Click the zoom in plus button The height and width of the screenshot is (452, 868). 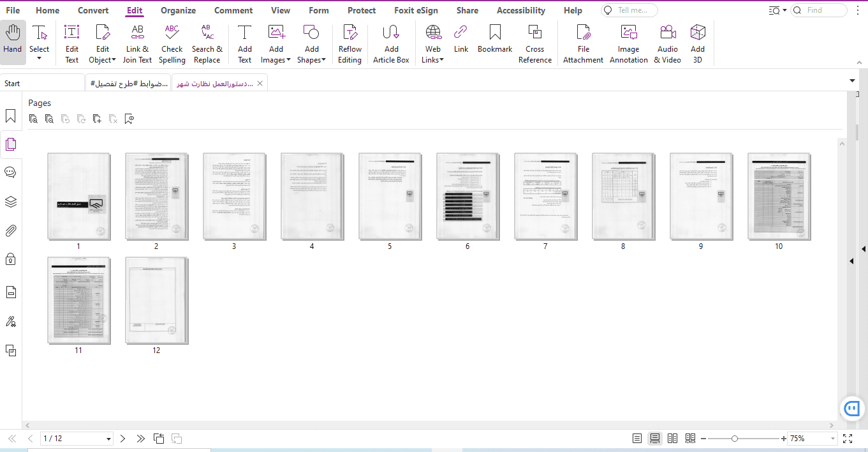tap(784, 439)
